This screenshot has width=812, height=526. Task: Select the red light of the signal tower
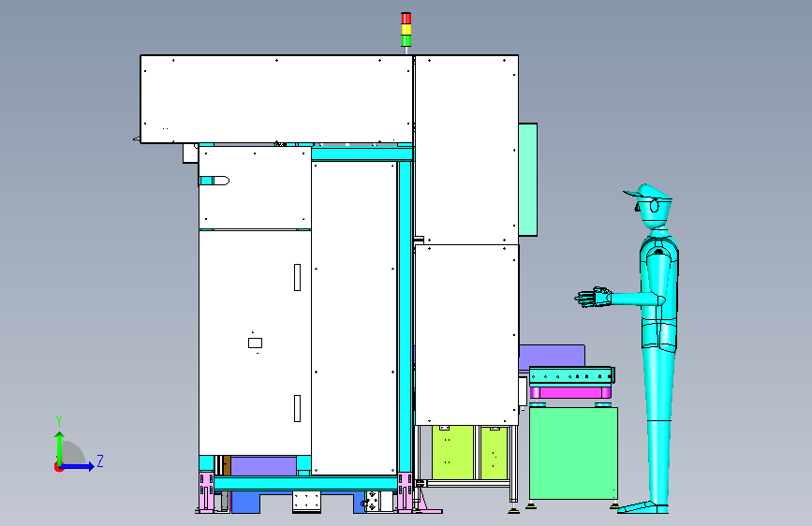406,18
